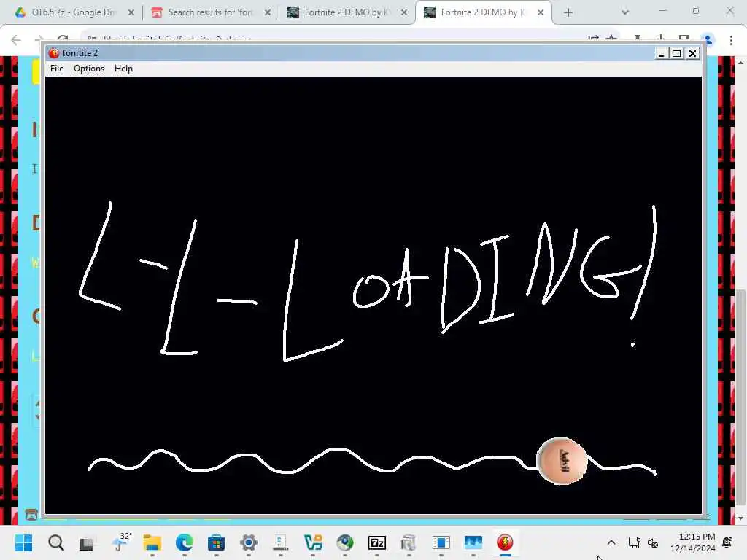Open the File menu in fonrtite 2

tap(57, 69)
